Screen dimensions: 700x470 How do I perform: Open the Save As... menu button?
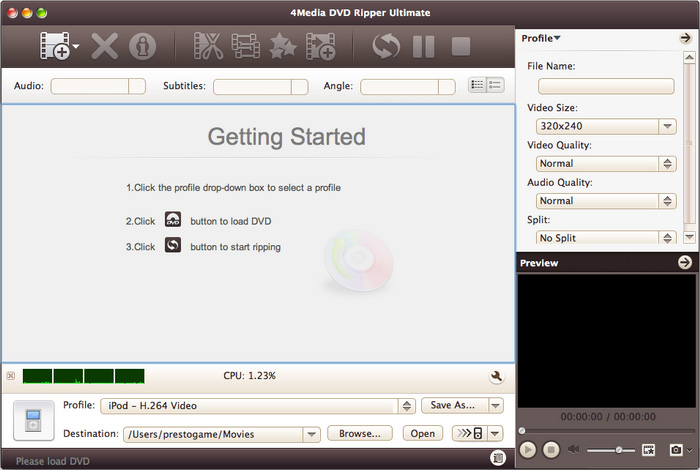pyautogui.click(x=462, y=405)
